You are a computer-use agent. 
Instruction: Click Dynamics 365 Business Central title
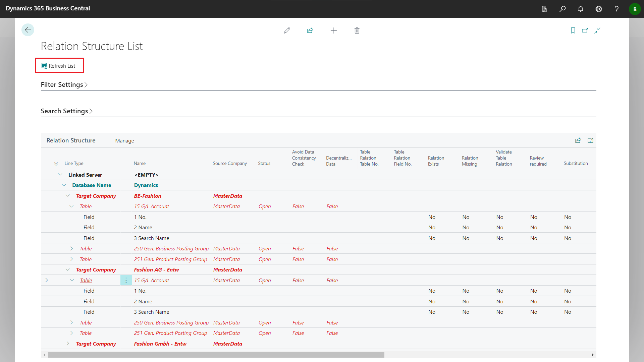(x=48, y=8)
